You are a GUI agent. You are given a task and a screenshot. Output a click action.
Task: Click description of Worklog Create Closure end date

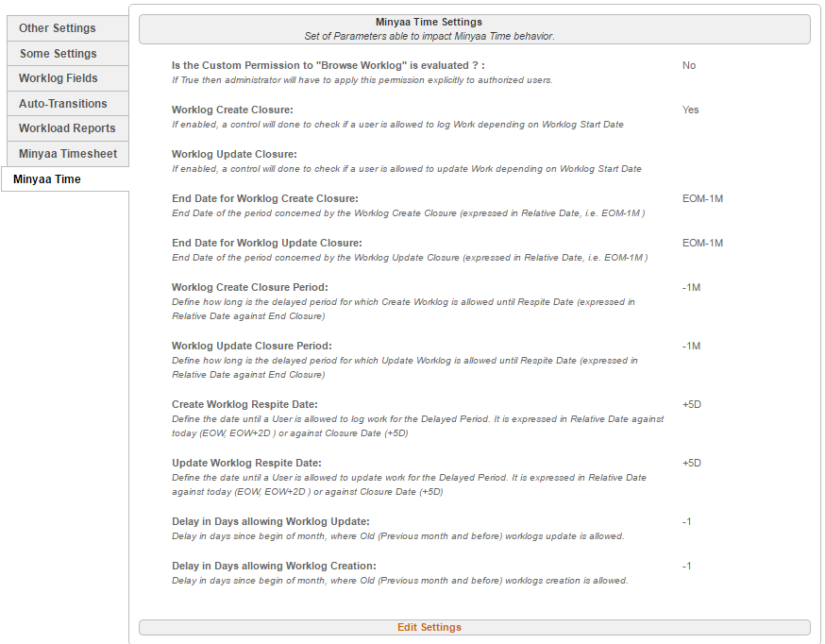point(409,213)
